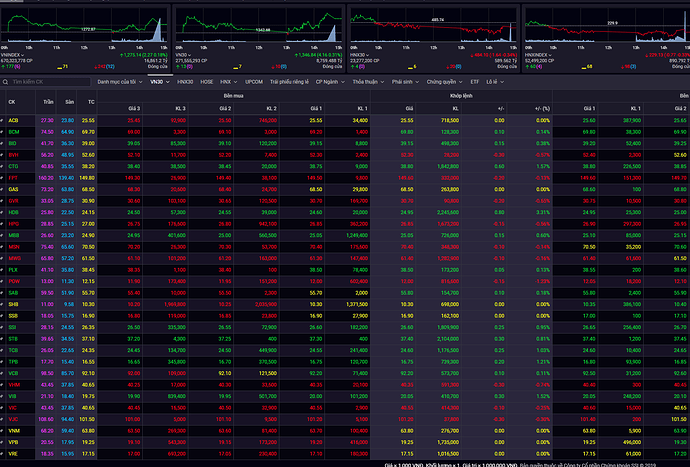
Task: Sort by the CK column header
Action: coord(12,101)
